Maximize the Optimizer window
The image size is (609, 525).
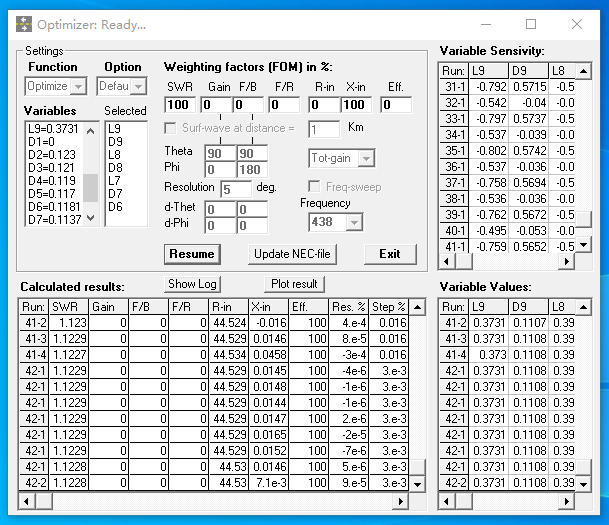point(531,24)
